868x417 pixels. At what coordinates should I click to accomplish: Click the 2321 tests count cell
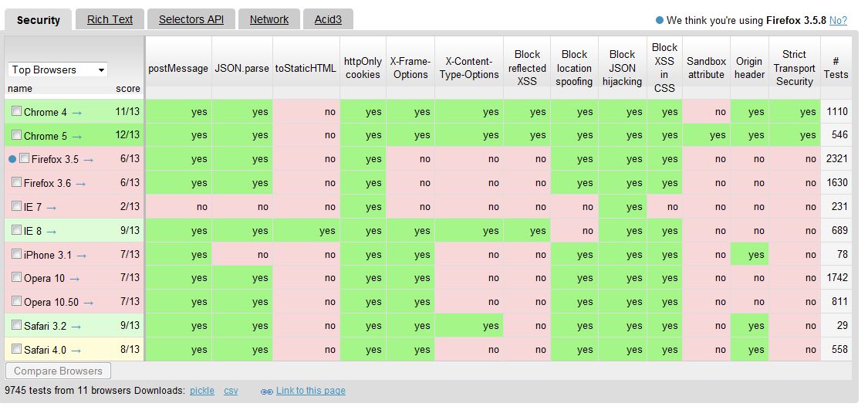837,159
